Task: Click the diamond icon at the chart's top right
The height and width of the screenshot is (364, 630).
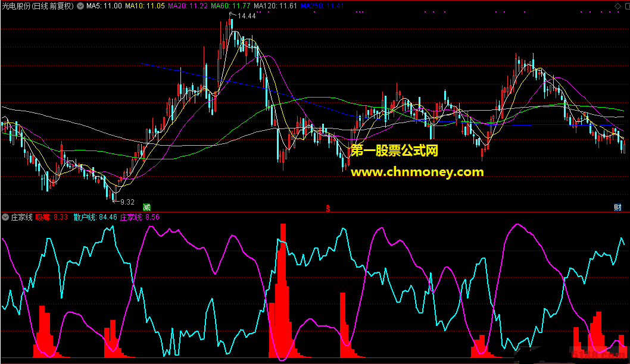Action: point(617,6)
